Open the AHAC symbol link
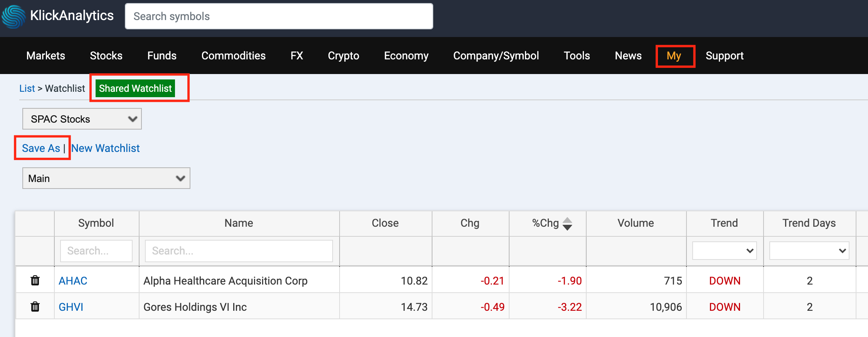Screen dimensions: 868x337 click(x=73, y=281)
